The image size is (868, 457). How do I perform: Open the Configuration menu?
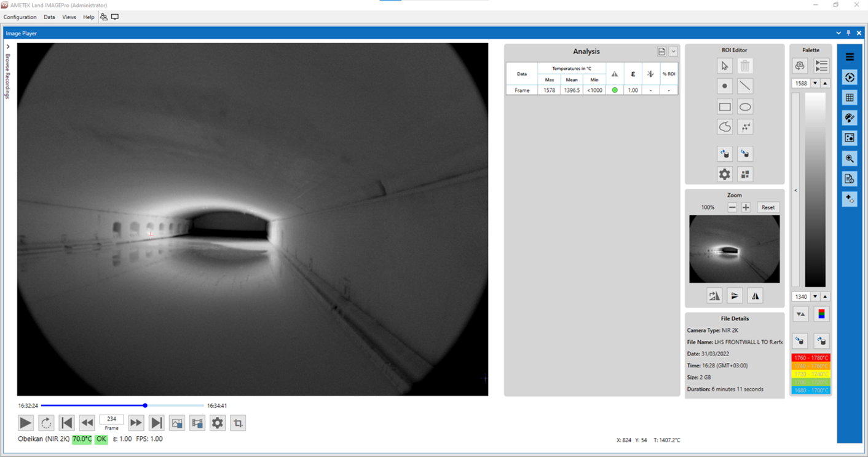point(20,17)
